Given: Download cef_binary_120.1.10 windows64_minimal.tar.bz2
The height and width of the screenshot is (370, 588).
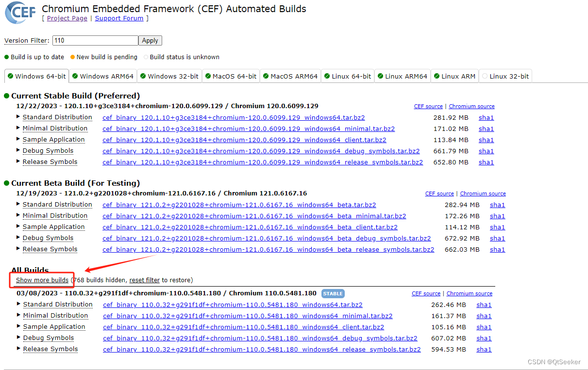Looking at the screenshot, I should point(249,129).
